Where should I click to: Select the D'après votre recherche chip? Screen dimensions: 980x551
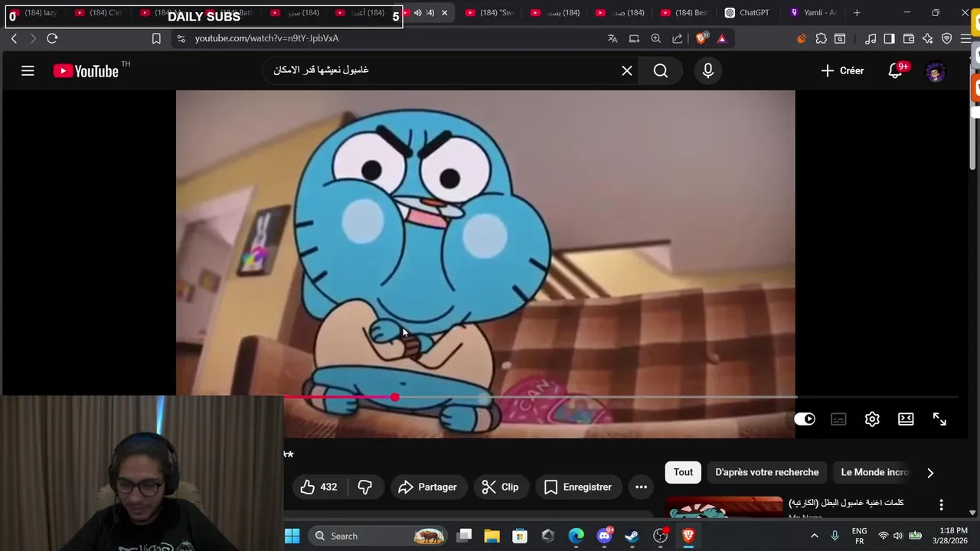coord(766,472)
